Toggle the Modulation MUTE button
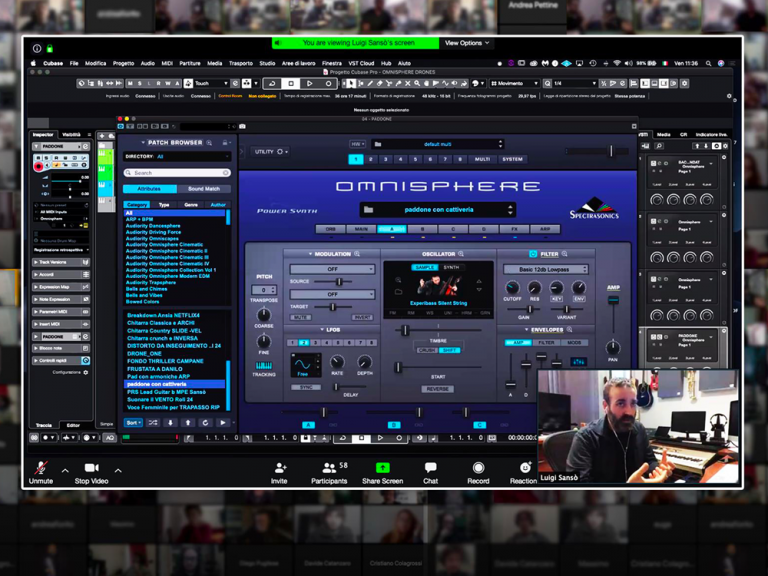Image resolution: width=768 pixels, height=576 pixels. [301, 317]
